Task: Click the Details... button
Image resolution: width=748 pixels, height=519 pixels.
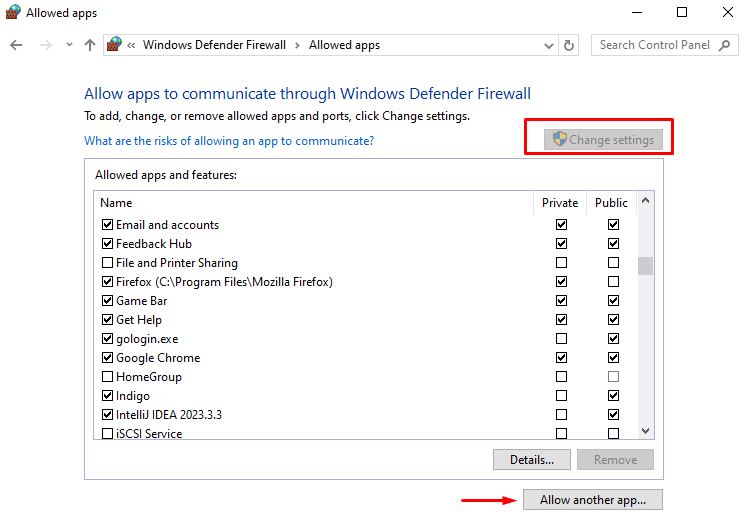Action: click(532, 460)
